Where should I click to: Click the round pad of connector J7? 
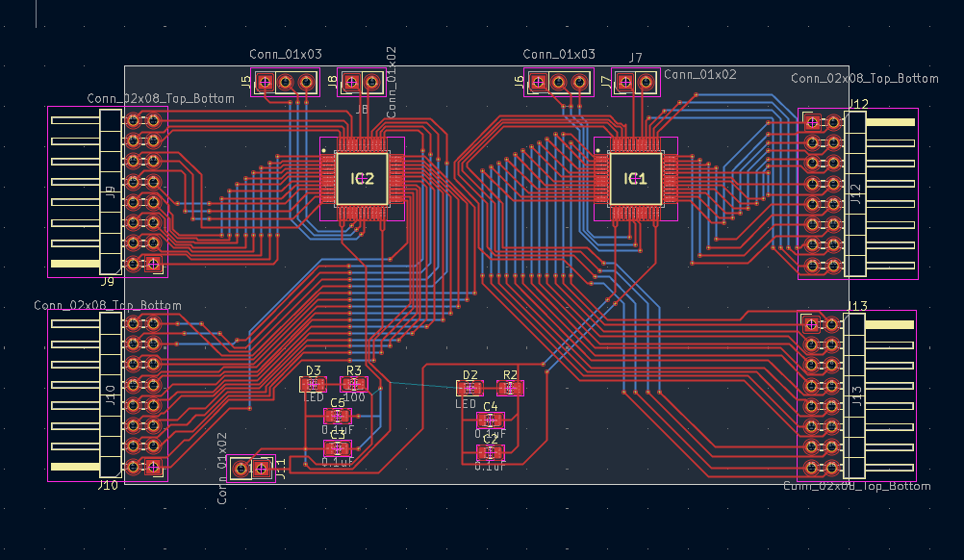[646, 82]
